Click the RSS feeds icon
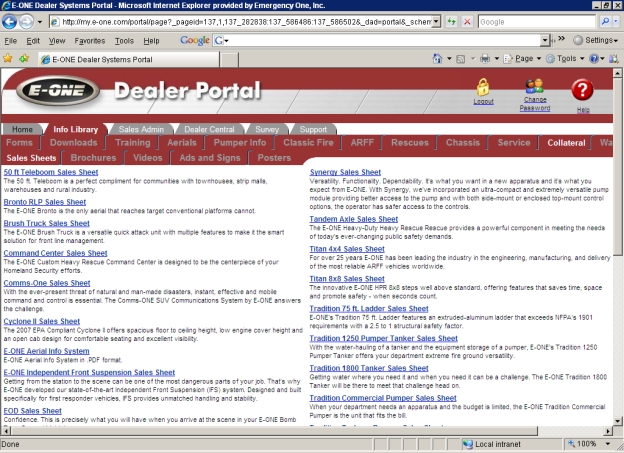 click(x=461, y=59)
